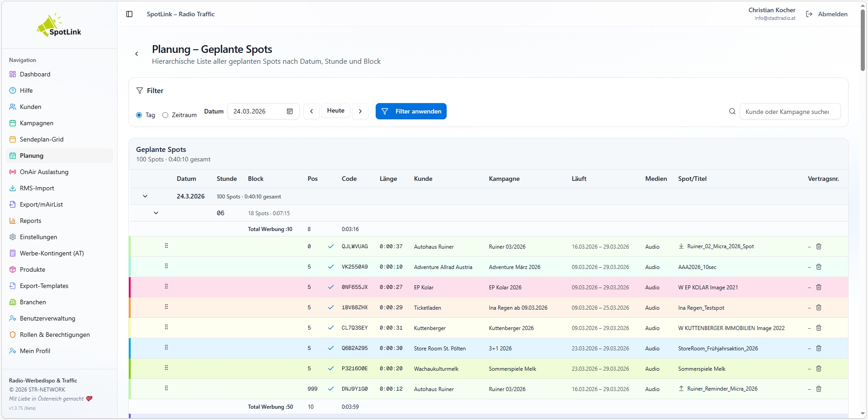The width and height of the screenshot is (868, 420).
Task: Go to next day with right chevron
Action: pyautogui.click(x=360, y=111)
